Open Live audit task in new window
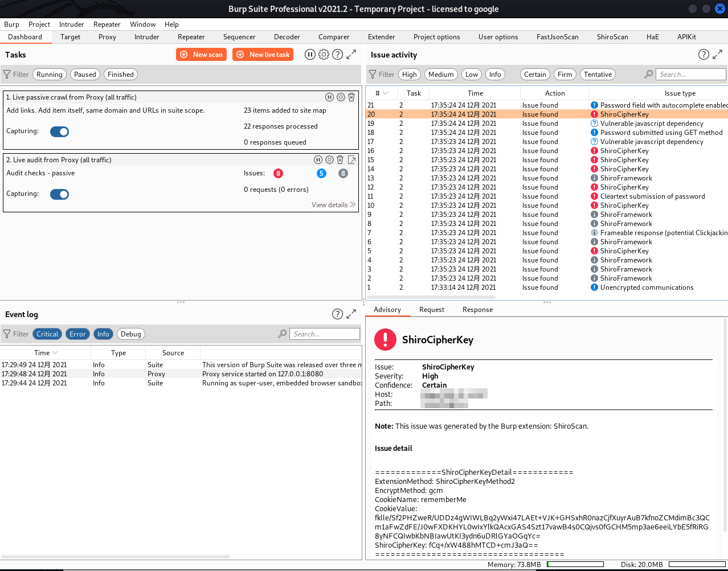The width and height of the screenshot is (728, 571). pyautogui.click(x=351, y=159)
